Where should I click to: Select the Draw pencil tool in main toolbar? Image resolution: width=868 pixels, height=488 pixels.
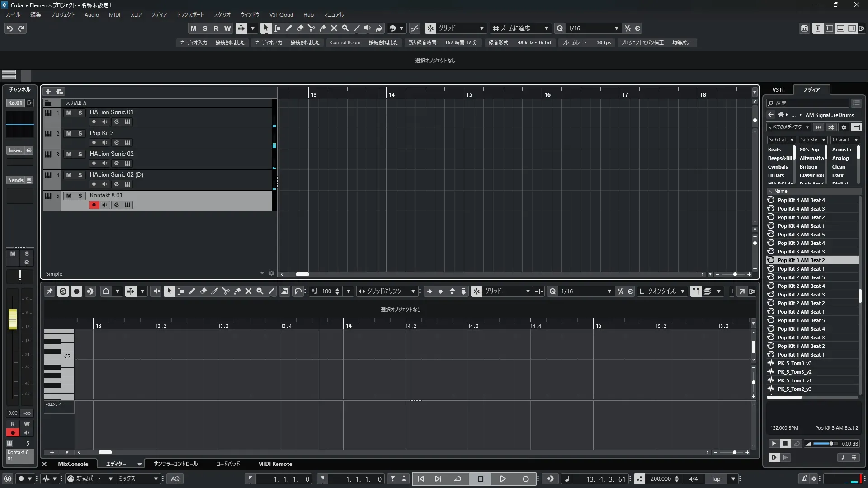[289, 28]
